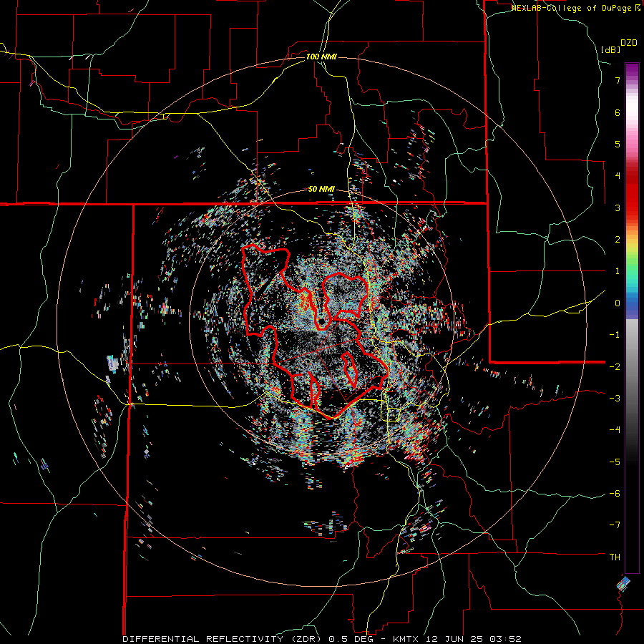The image size is (644, 644).
Task: Click the ZDR color bar legend
Action: click(x=632, y=318)
